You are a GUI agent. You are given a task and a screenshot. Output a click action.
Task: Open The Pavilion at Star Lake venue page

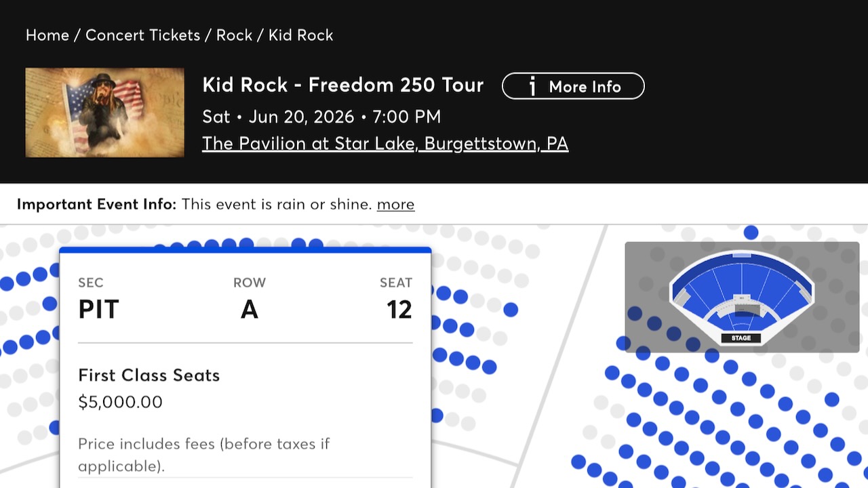[385, 143]
